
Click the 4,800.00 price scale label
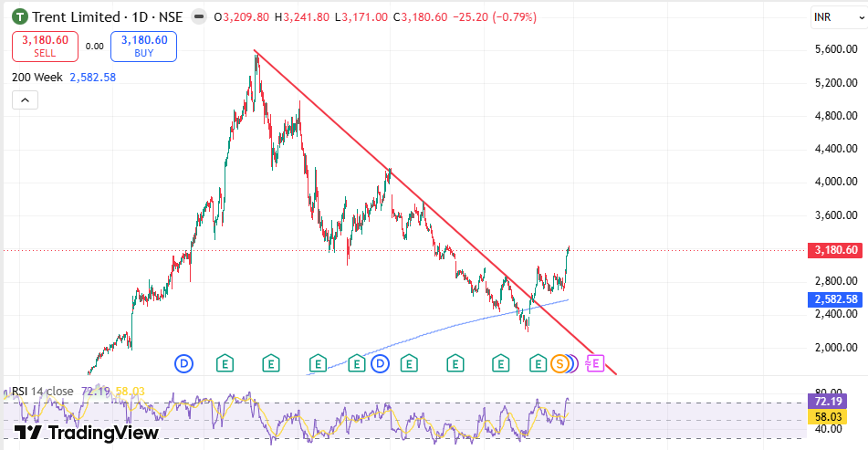tap(836, 116)
